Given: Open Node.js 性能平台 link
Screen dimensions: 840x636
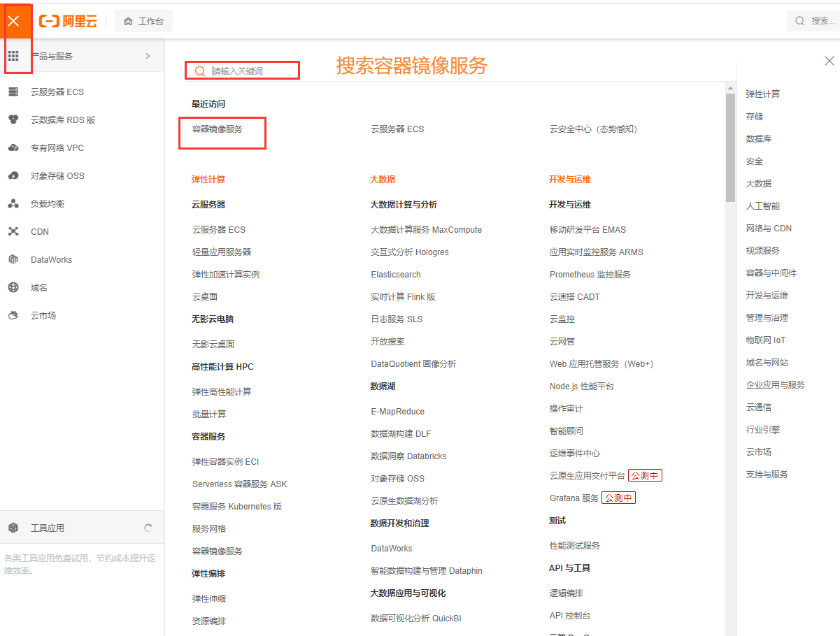Looking at the screenshot, I should coord(582,386).
